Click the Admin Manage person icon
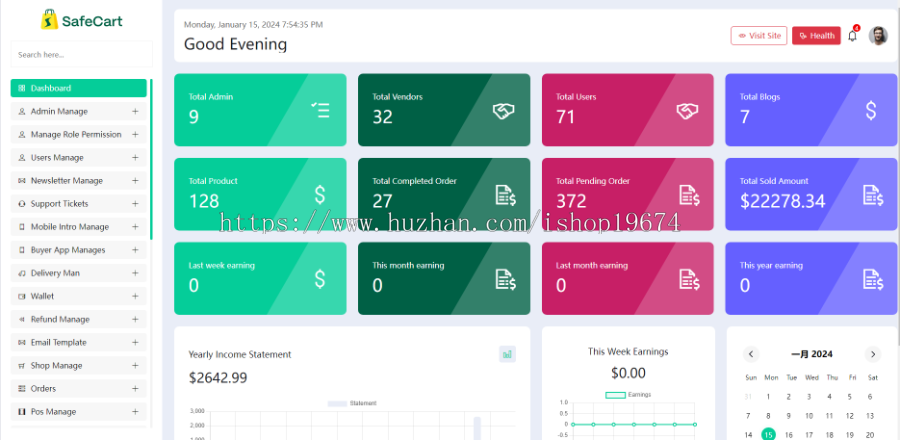Image resolution: width=900 pixels, height=440 pixels. coord(22,111)
